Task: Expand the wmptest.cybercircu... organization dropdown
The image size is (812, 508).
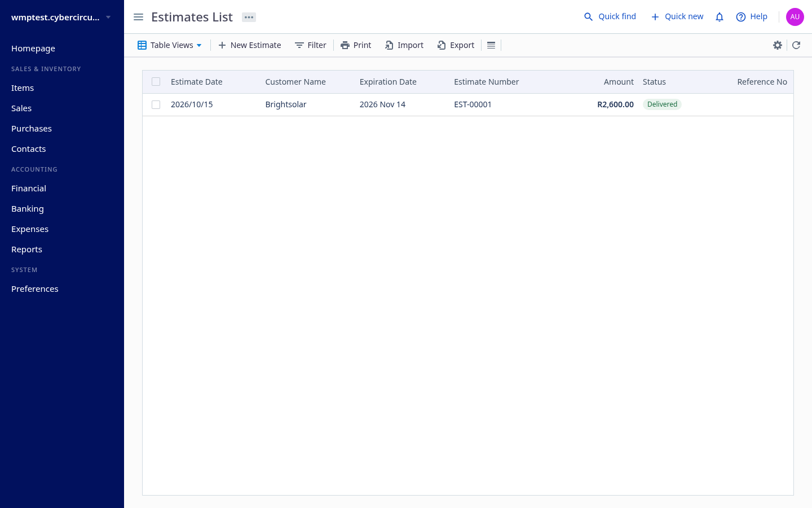Action: click(x=61, y=17)
